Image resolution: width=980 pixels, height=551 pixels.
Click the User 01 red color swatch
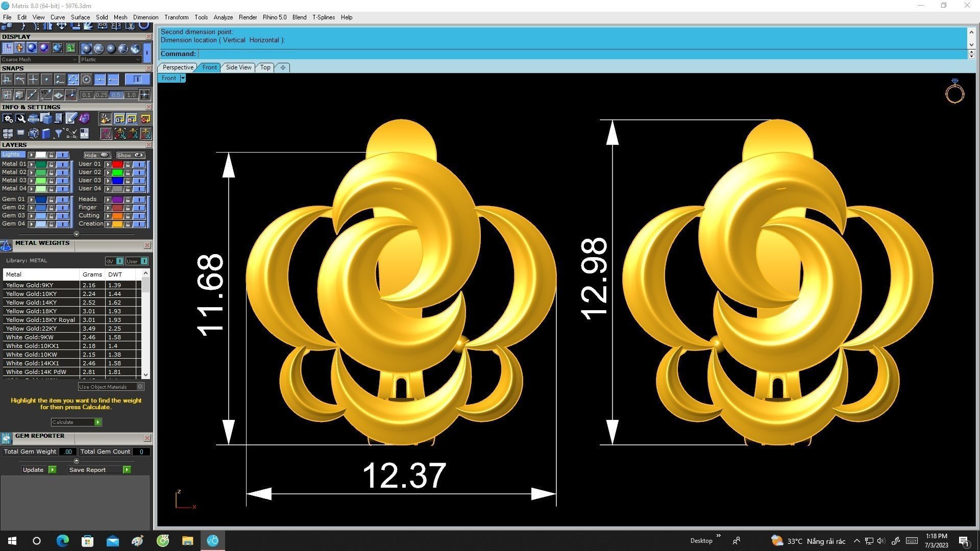117,164
